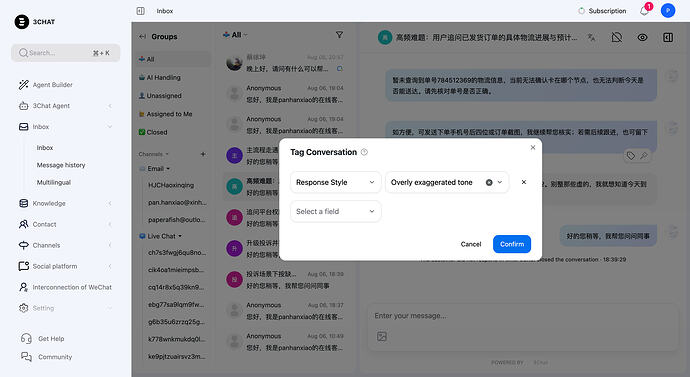The width and height of the screenshot is (690, 377).
Task: Click the crossed-out bot icon in header
Action: [617, 37]
